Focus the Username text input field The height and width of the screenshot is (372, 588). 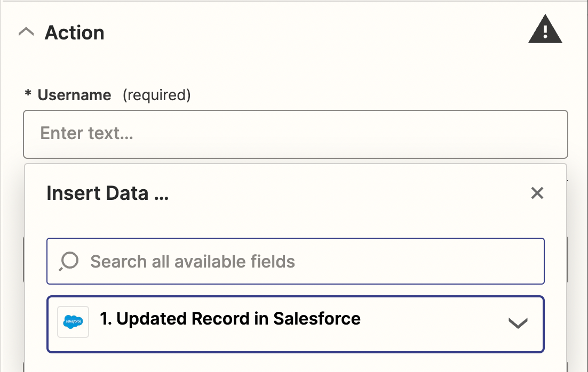pyautogui.click(x=296, y=134)
